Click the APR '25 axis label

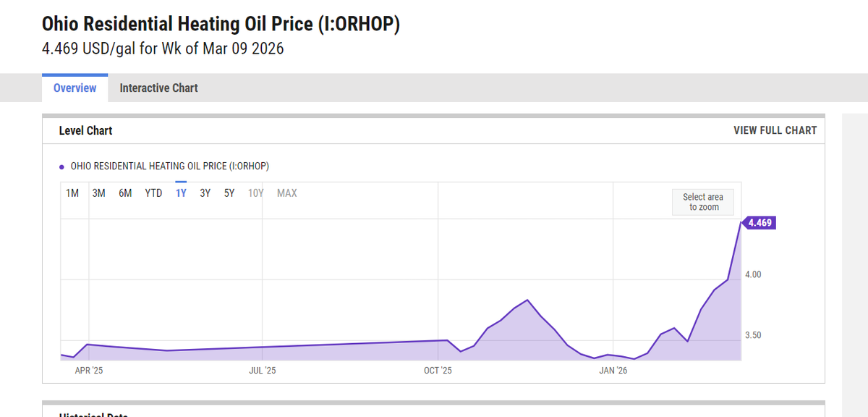[x=89, y=370]
